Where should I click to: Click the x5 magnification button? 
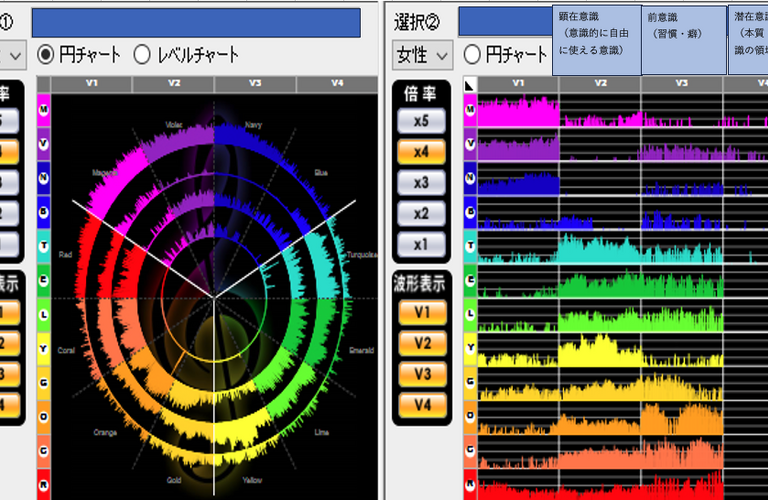point(421,121)
